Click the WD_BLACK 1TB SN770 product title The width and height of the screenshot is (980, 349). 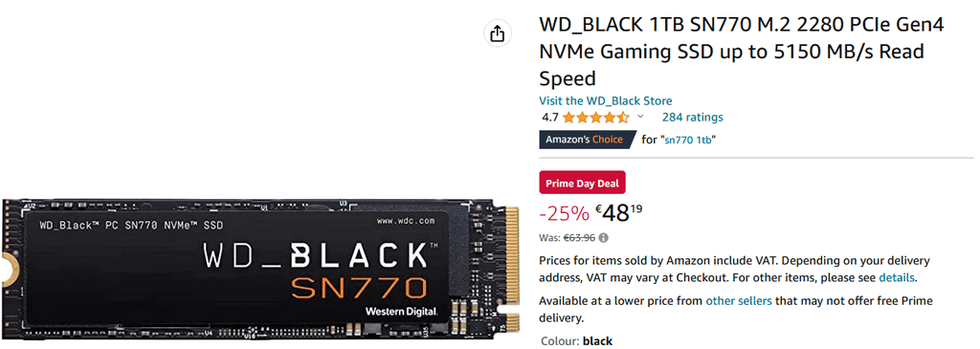click(x=742, y=52)
